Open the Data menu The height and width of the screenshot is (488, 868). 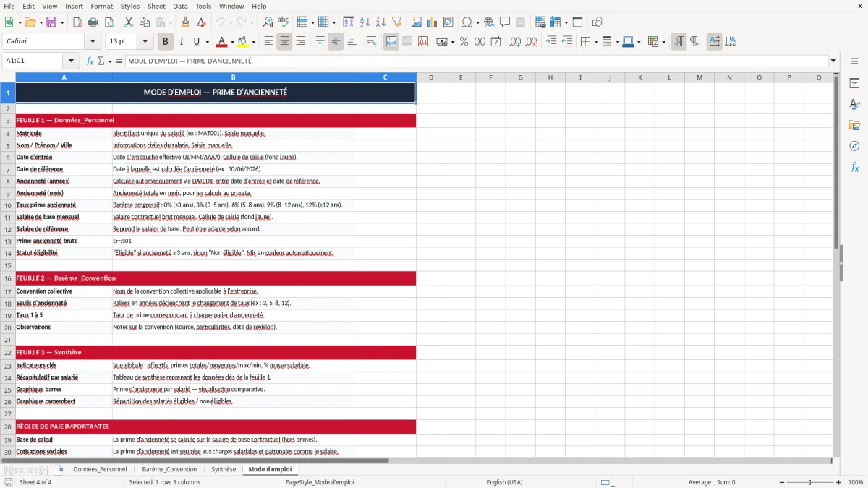(180, 6)
